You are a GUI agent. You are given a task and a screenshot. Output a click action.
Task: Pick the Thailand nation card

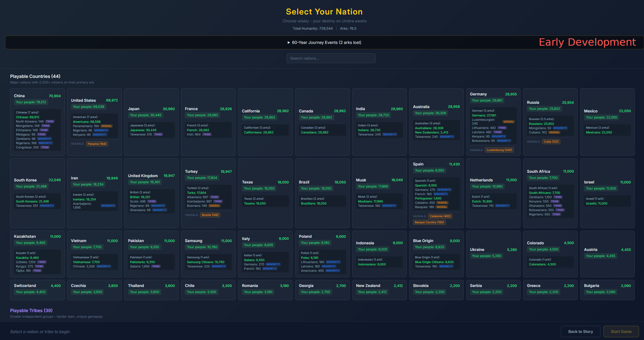[151, 290]
